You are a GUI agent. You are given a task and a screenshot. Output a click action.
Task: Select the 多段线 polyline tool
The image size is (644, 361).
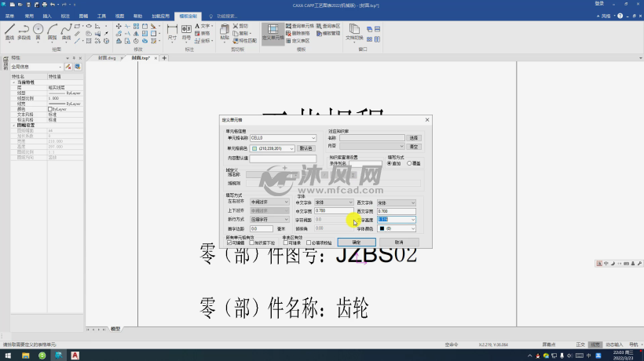pos(24,32)
